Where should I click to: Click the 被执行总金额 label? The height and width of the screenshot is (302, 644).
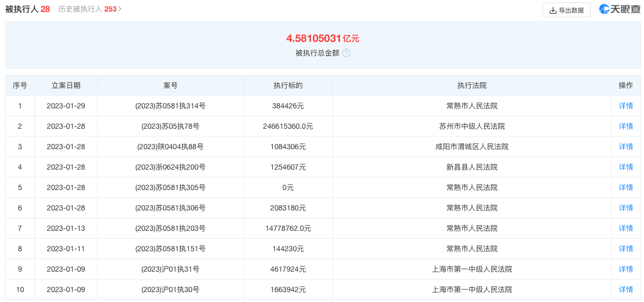click(317, 53)
